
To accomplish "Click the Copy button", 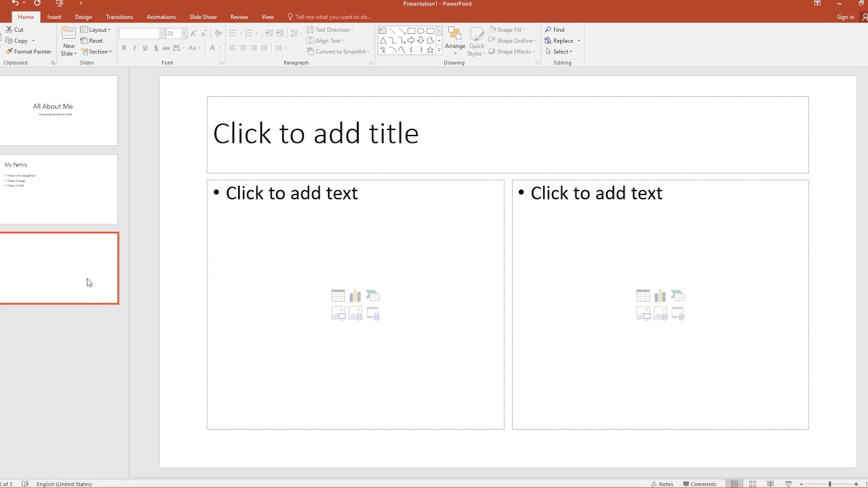I will (16, 41).
